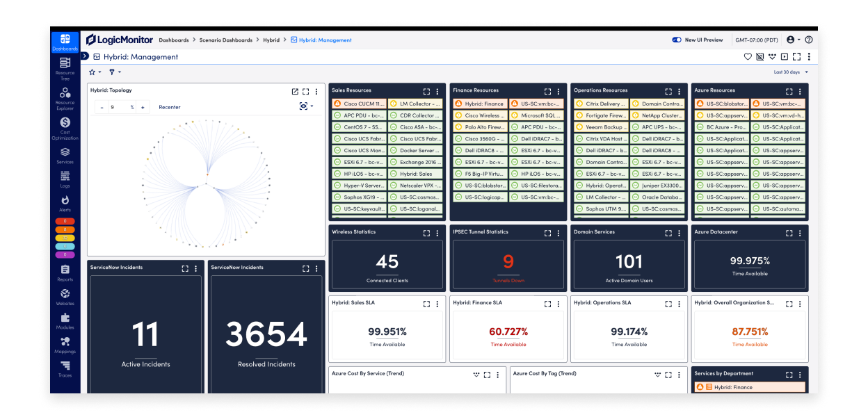Click Hybrid in the breadcrumb trail
Image resolution: width=868 pixels, height=417 pixels.
point(272,40)
